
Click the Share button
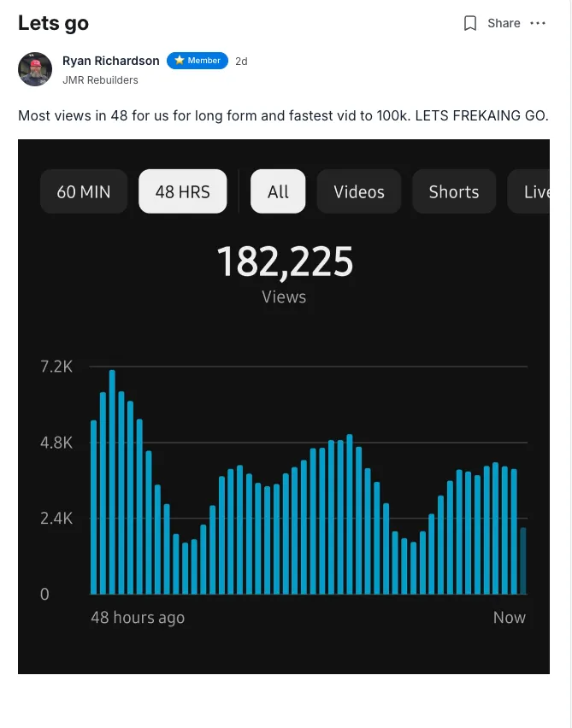pos(504,23)
